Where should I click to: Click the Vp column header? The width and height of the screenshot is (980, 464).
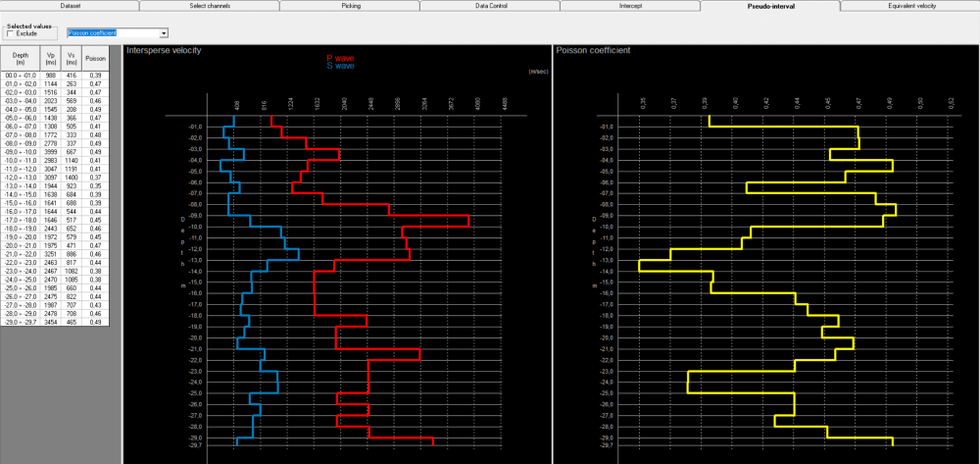(x=51, y=58)
